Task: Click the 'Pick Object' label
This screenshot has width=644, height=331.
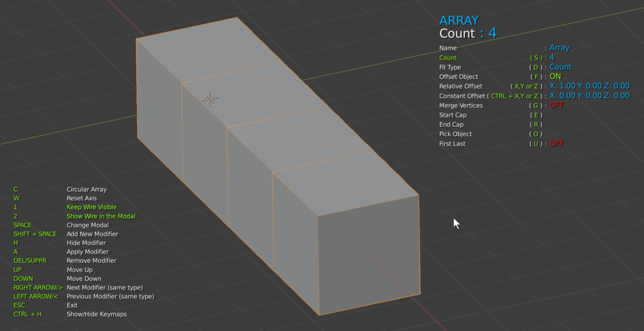Action: point(455,134)
